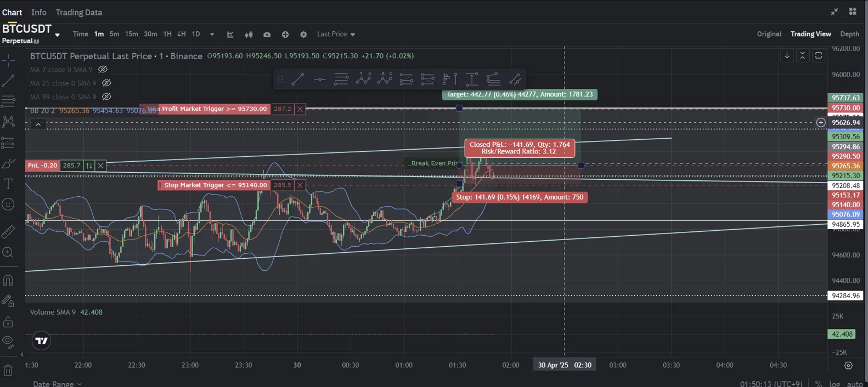Switch to the Depth view tab
Image resolution: width=868 pixels, height=387 pixels.
849,34
